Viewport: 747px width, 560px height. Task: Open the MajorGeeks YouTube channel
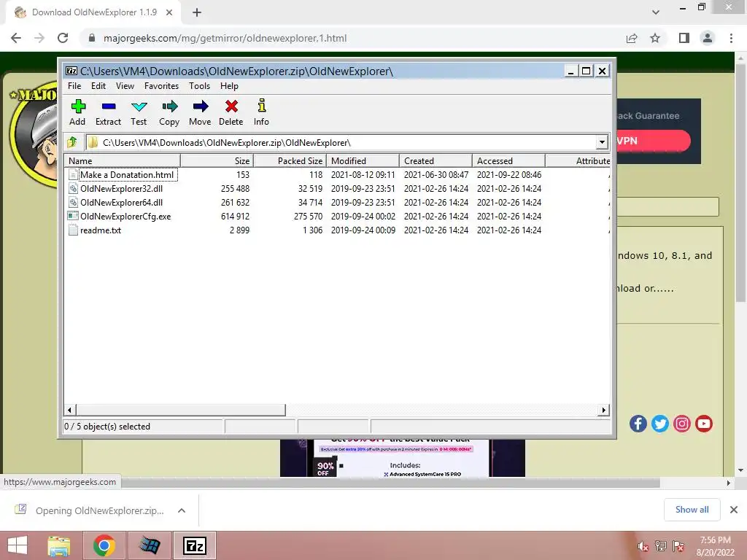coord(704,424)
